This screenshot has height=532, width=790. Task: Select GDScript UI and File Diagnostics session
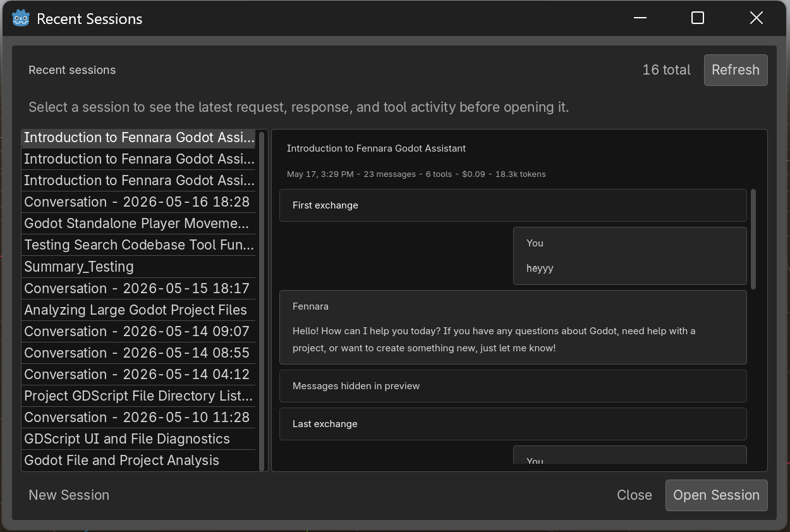tap(139, 438)
